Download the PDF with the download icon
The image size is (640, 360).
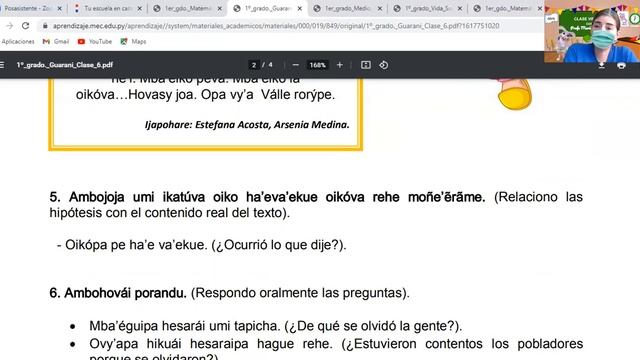pos(602,66)
